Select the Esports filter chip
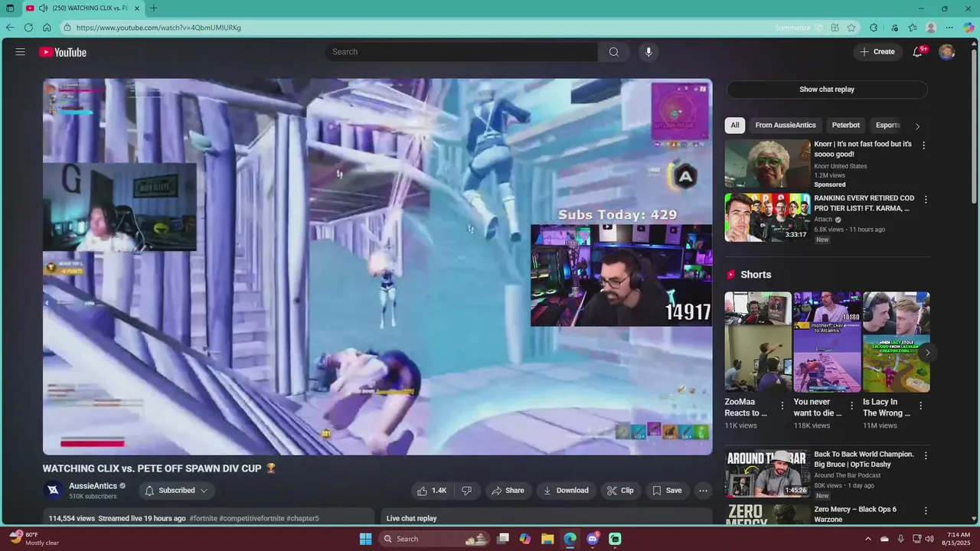The width and height of the screenshot is (980, 551). click(x=888, y=125)
